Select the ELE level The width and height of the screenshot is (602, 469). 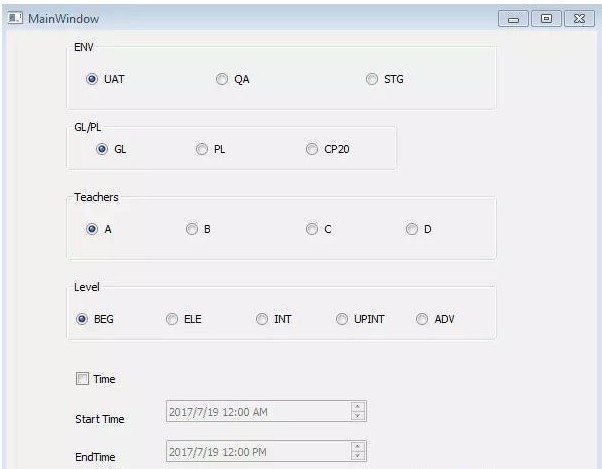[172, 319]
